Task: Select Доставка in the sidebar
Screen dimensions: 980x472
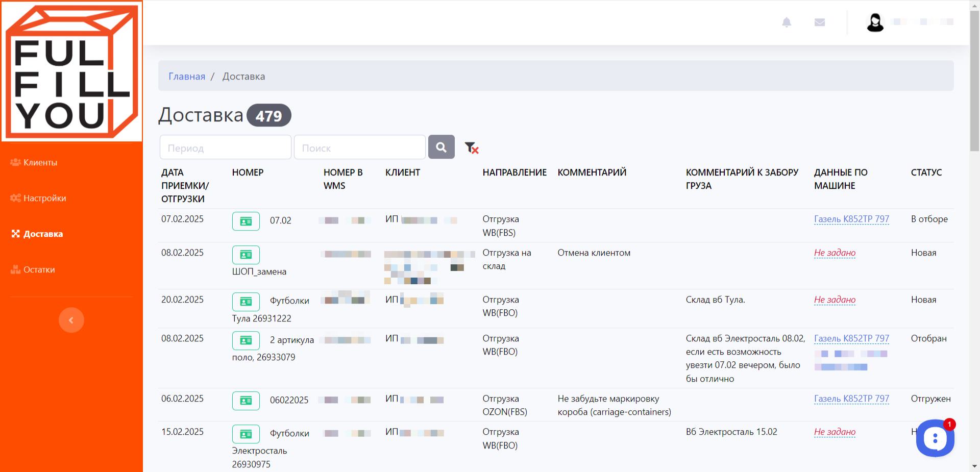Action: click(43, 234)
